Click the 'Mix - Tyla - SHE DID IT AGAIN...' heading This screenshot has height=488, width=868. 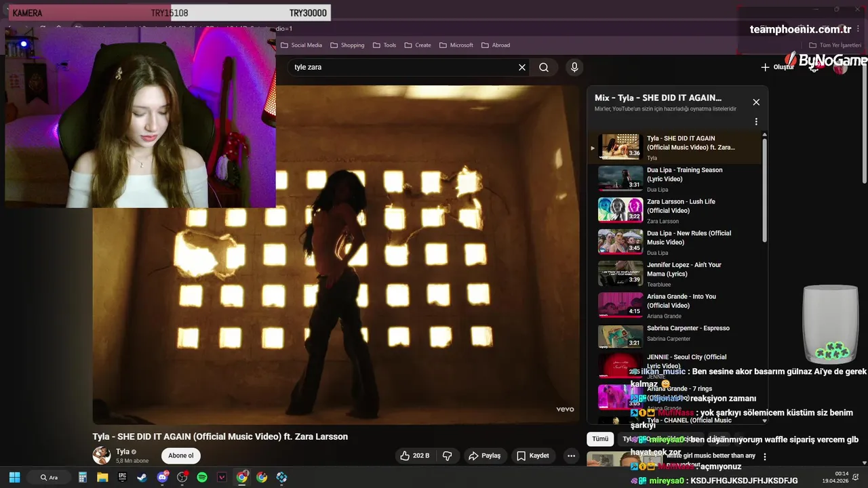pyautogui.click(x=658, y=98)
